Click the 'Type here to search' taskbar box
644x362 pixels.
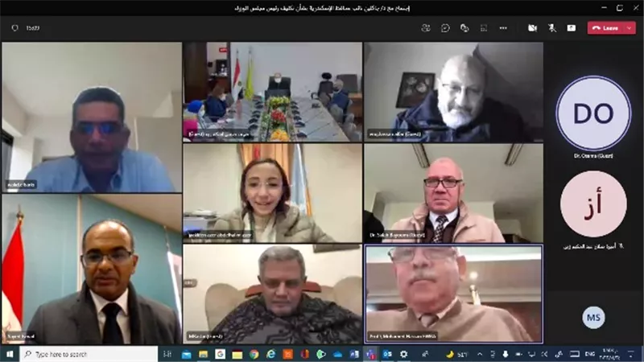click(89, 354)
